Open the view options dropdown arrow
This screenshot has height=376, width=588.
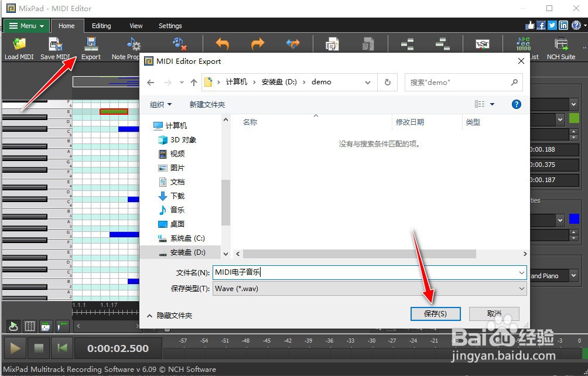coord(492,104)
